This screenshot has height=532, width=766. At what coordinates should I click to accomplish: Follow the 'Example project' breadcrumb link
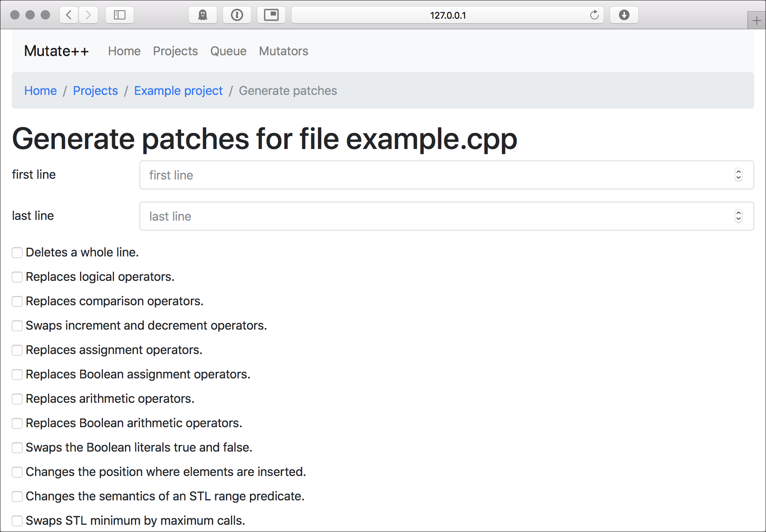point(178,91)
